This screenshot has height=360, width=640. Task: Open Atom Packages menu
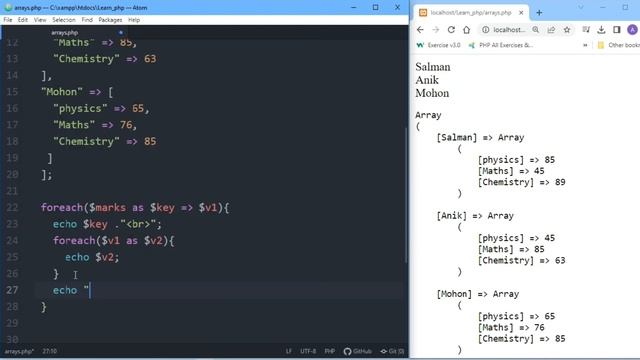(x=110, y=20)
